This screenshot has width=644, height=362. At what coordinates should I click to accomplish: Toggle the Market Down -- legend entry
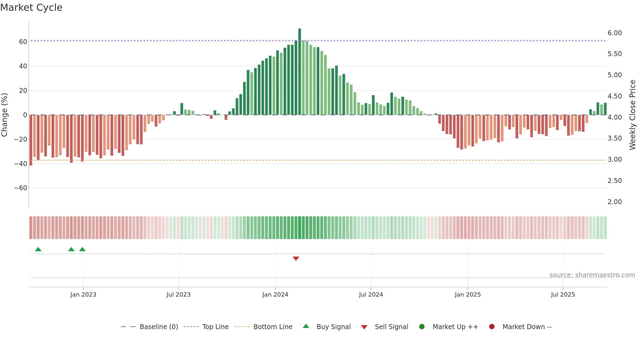pos(520,327)
